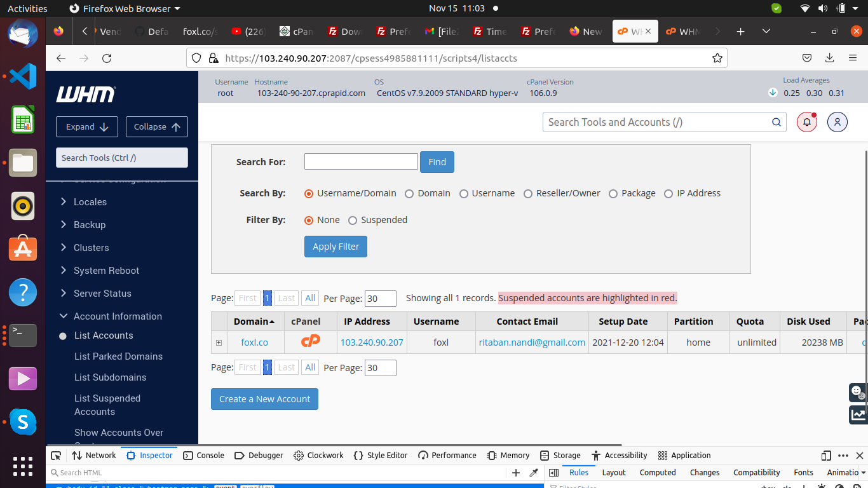Click the WHM logo in sidebar
The image size is (868, 488).
[86, 95]
